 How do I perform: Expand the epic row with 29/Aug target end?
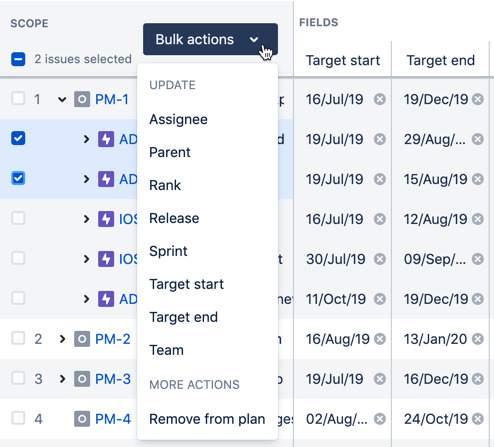pyautogui.click(x=86, y=139)
